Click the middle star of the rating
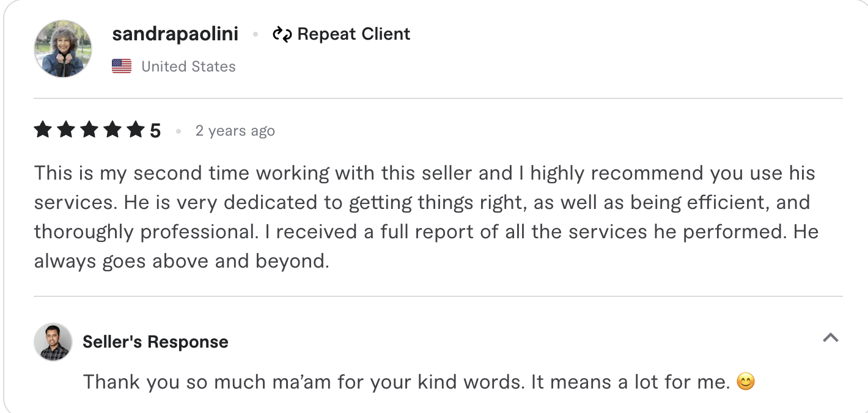The height and width of the screenshot is (413, 868). 89,129
